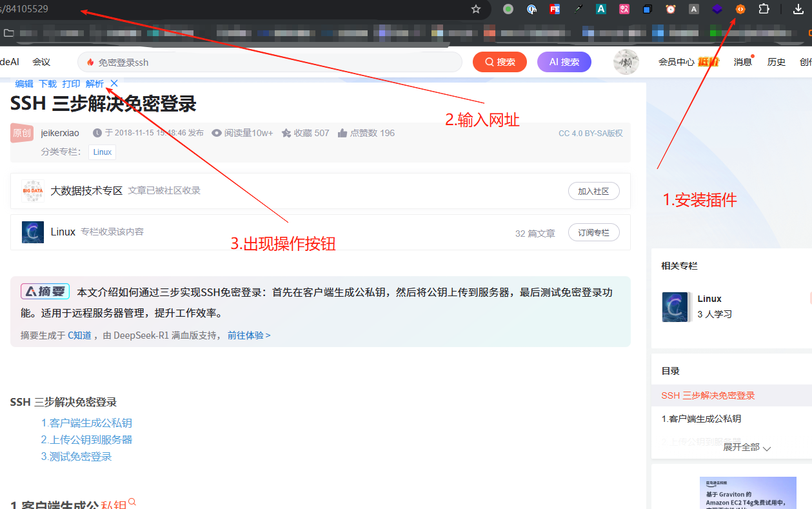812x509 pixels.
Task: Open the pink translate extension icon
Action: pos(624,9)
